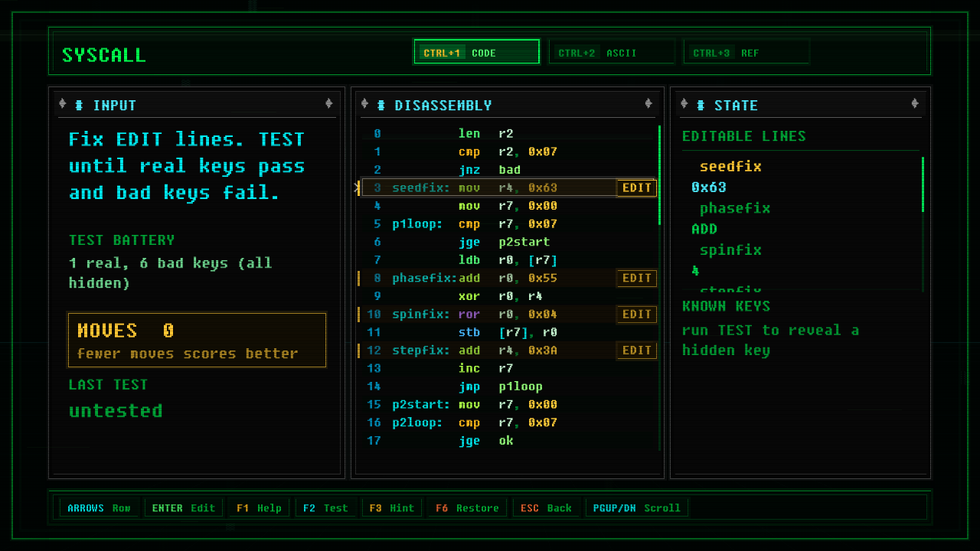Click the PGUP/DN Scroll footer button
The width and height of the screenshot is (980, 551).
637,507
